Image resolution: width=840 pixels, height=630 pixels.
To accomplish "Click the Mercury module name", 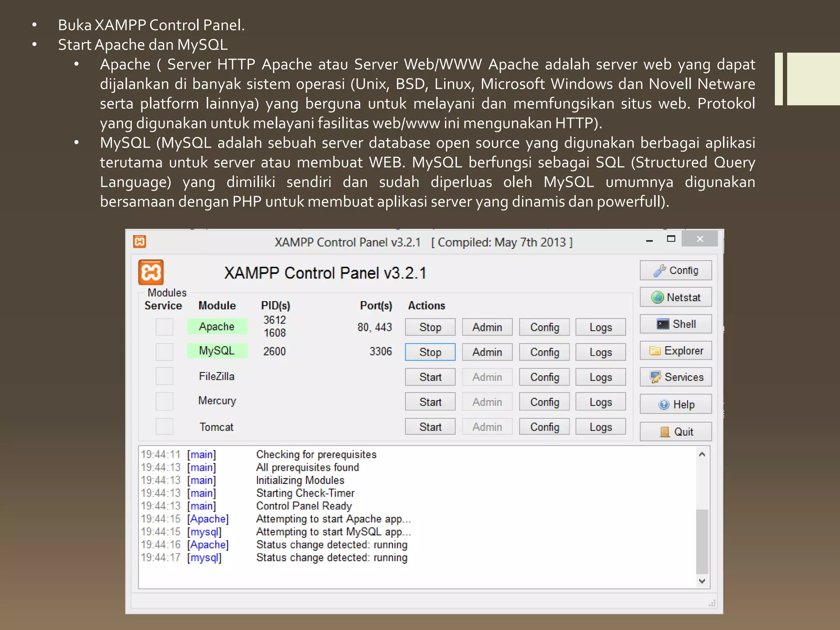I will [x=217, y=401].
